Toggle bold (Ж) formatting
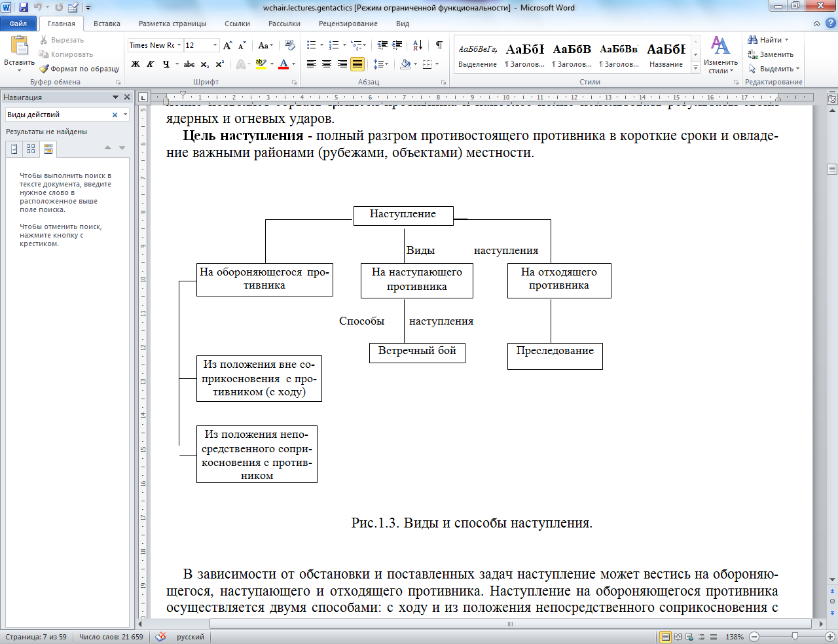 pyautogui.click(x=136, y=64)
